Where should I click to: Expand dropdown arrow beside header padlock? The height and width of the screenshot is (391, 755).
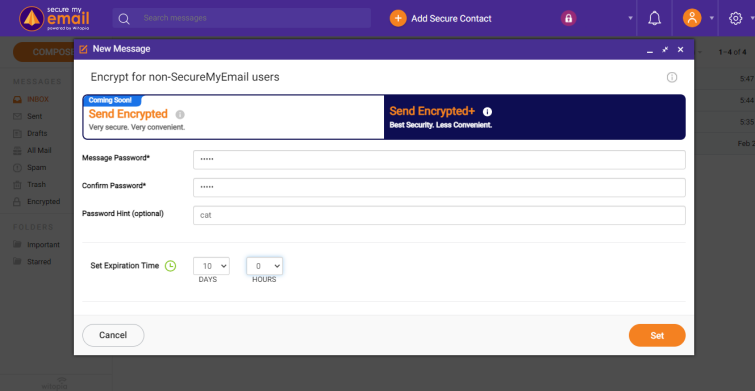630,18
